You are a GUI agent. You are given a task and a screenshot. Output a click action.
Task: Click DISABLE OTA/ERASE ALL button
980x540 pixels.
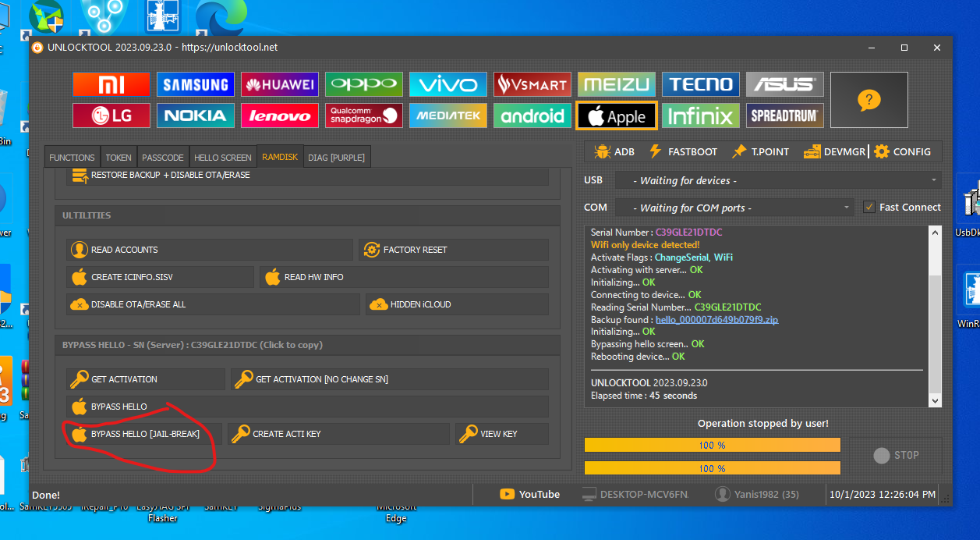click(213, 304)
